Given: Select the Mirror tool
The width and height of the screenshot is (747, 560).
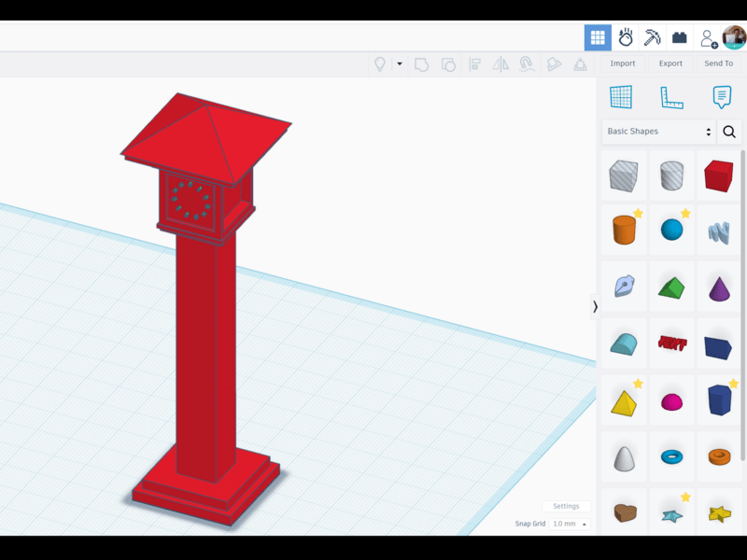Looking at the screenshot, I should [x=500, y=64].
